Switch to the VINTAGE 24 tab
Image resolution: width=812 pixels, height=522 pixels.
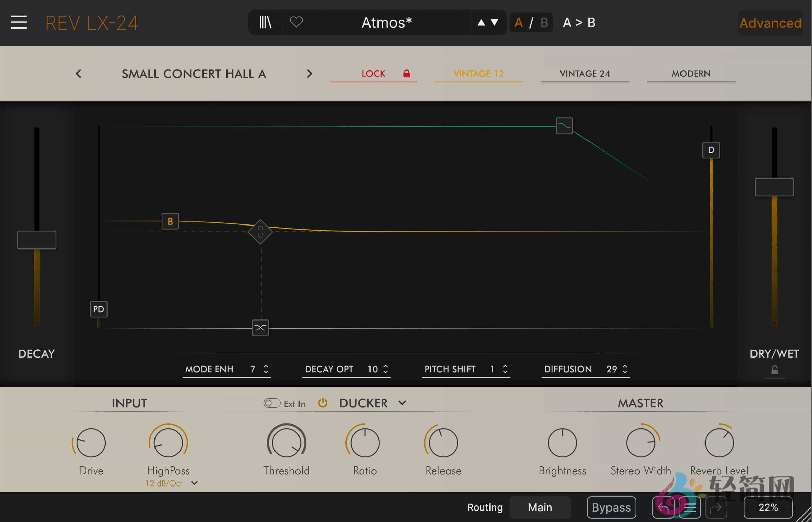tap(585, 74)
